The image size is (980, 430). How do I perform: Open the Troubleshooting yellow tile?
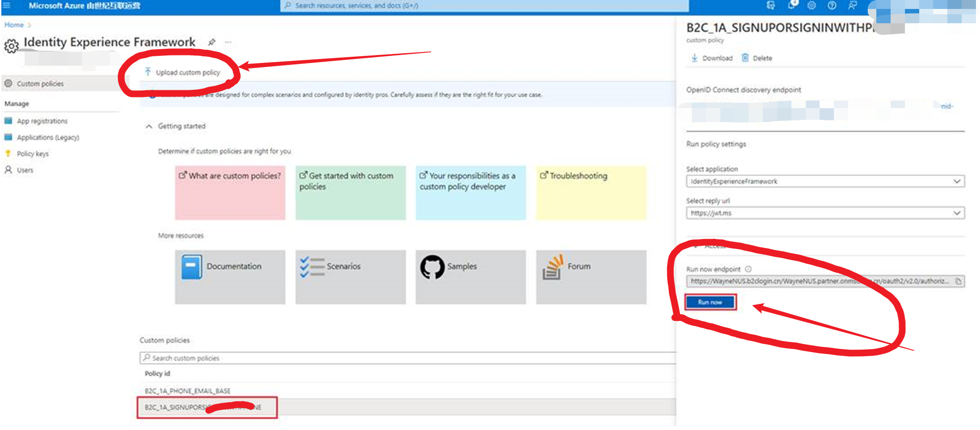[x=591, y=193]
